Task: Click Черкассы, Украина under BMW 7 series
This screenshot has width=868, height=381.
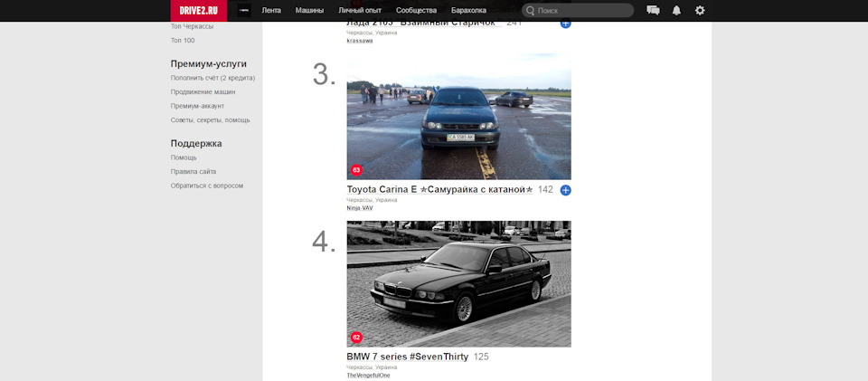Action: 372,367
